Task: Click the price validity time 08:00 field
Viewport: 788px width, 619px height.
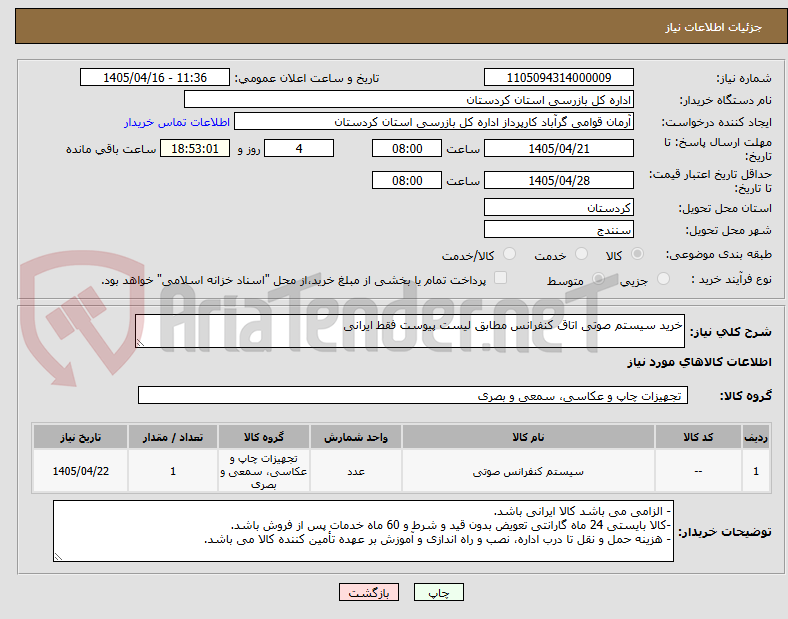Action: 407,180
